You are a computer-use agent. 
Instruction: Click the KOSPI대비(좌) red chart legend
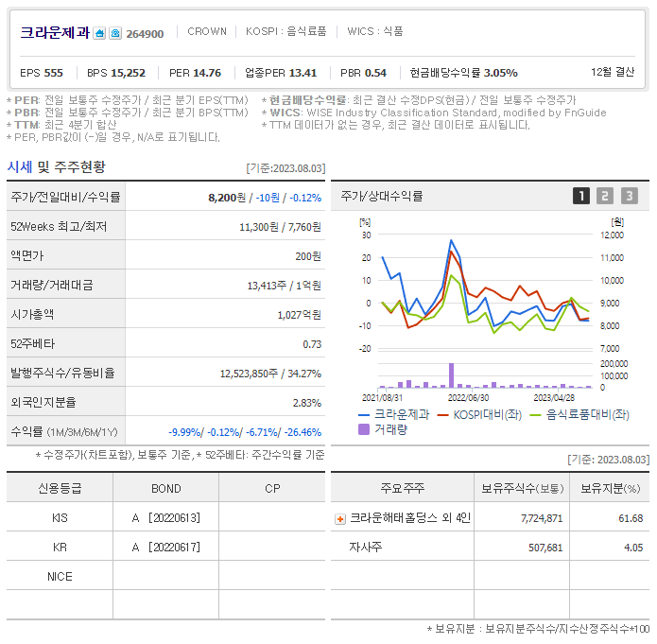[479, 415]
